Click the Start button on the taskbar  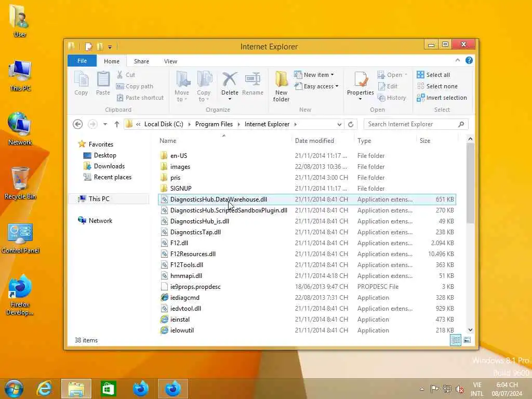coord(14,389)
